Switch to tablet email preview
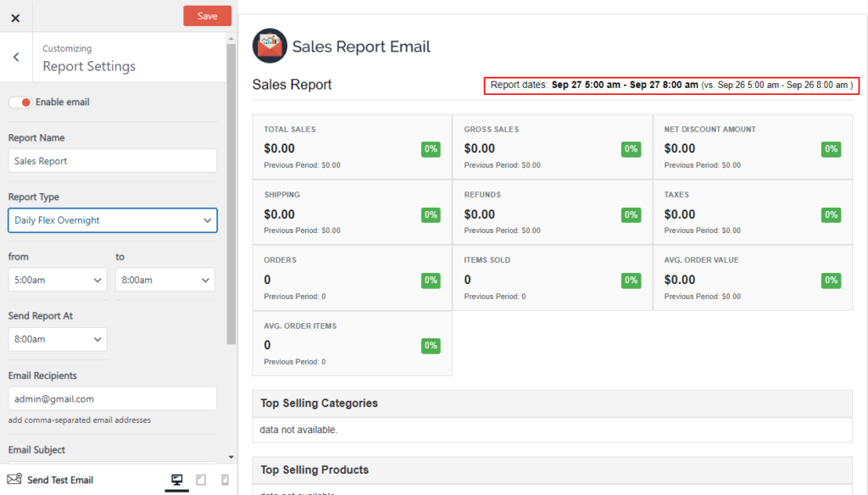The image size is (868, 495). 201,479
